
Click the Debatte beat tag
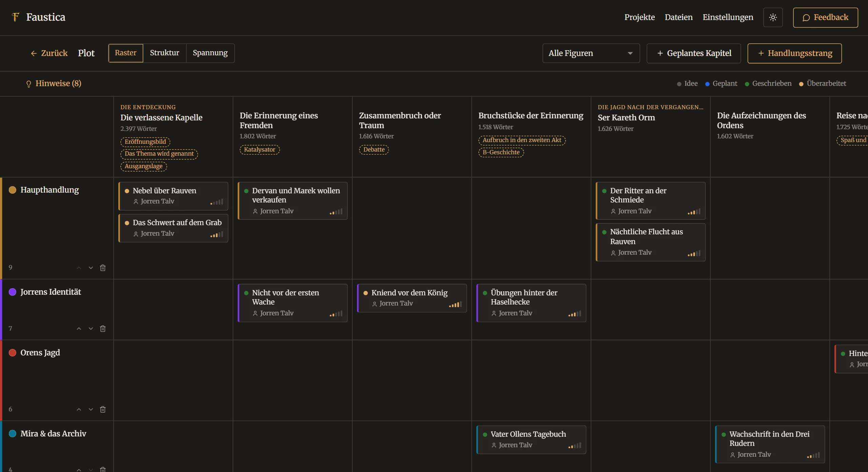click(x=374, y=150)
